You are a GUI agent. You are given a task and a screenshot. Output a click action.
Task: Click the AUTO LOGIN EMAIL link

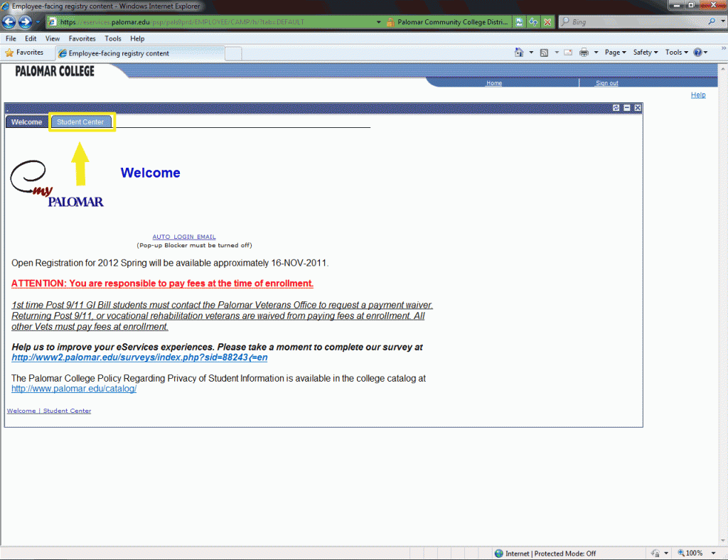coord(184,237)
